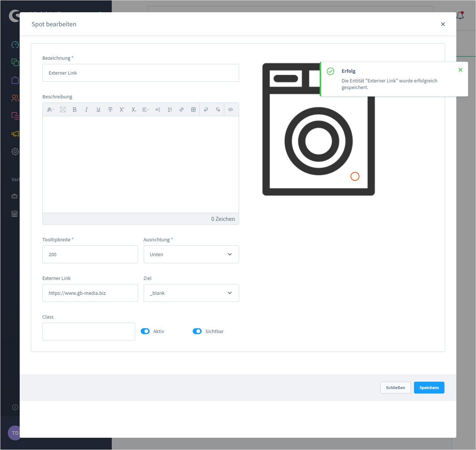Toggle the Sichtbar switch
Viewport: 476px width, 450px height.
(x=197, y=331)
